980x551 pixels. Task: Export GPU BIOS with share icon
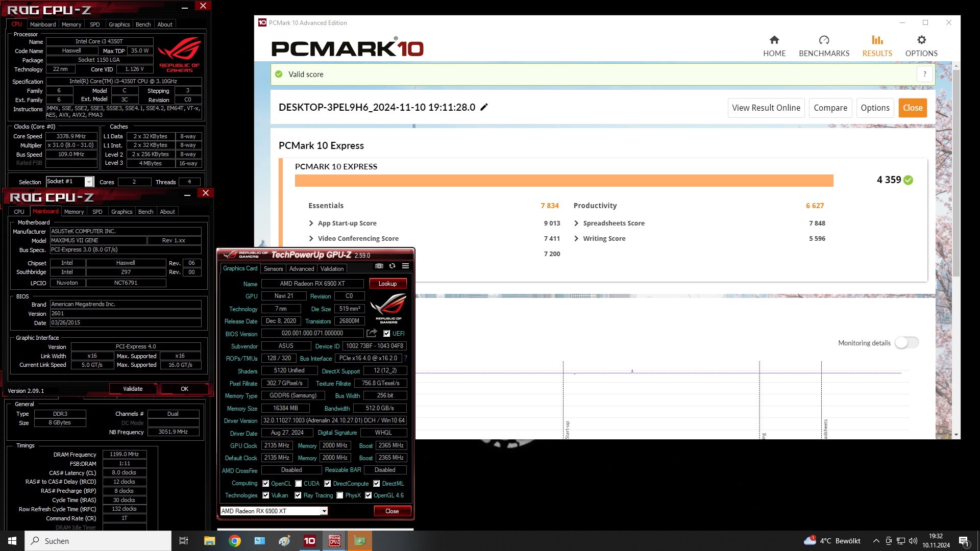tap(372, 333)
